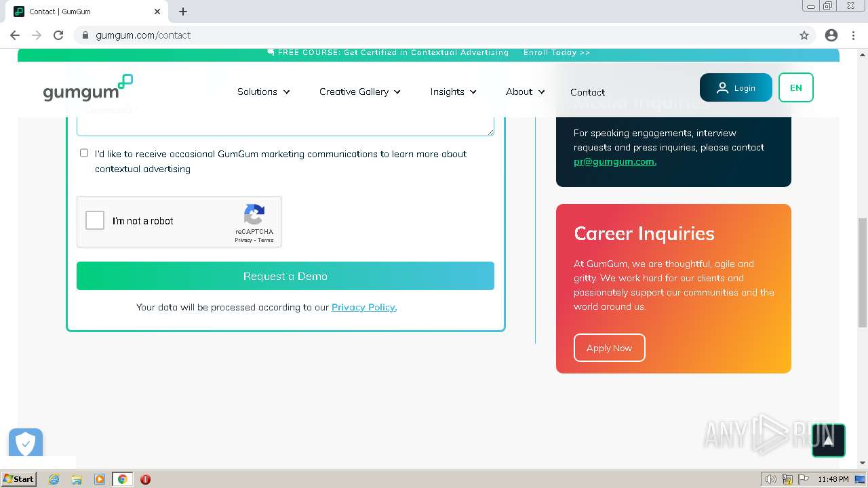Image resolution: width=868 pixels, height=488 pixels.
Task: Click the Apply Now button
Action: pos(610,348)
